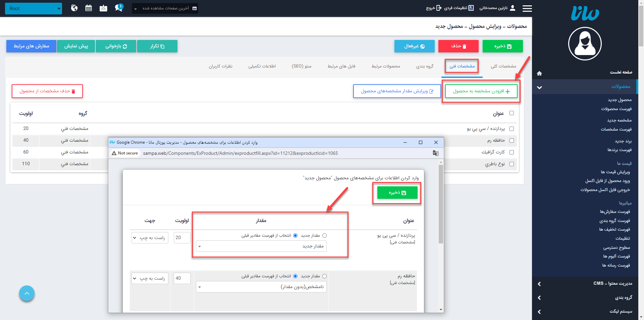This screenshot has width=644, height=320.
Task: Click the globe icon in top bar
Action: coord(74,8)
